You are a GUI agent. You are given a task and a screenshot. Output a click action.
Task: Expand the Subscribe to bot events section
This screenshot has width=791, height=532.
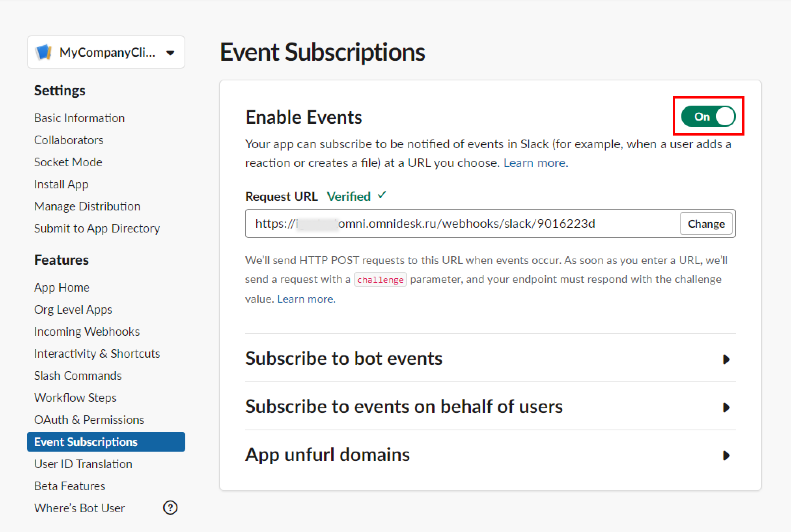click(490, 359)
